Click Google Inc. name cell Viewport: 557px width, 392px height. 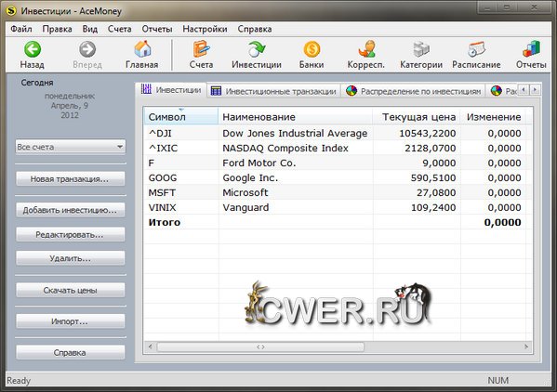click(x=250, y=178)
